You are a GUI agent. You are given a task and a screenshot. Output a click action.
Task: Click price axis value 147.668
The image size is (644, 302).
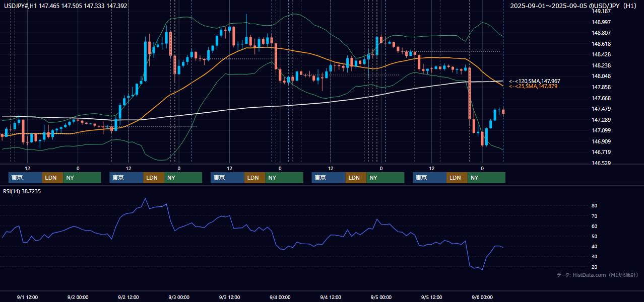click(601, 98)
